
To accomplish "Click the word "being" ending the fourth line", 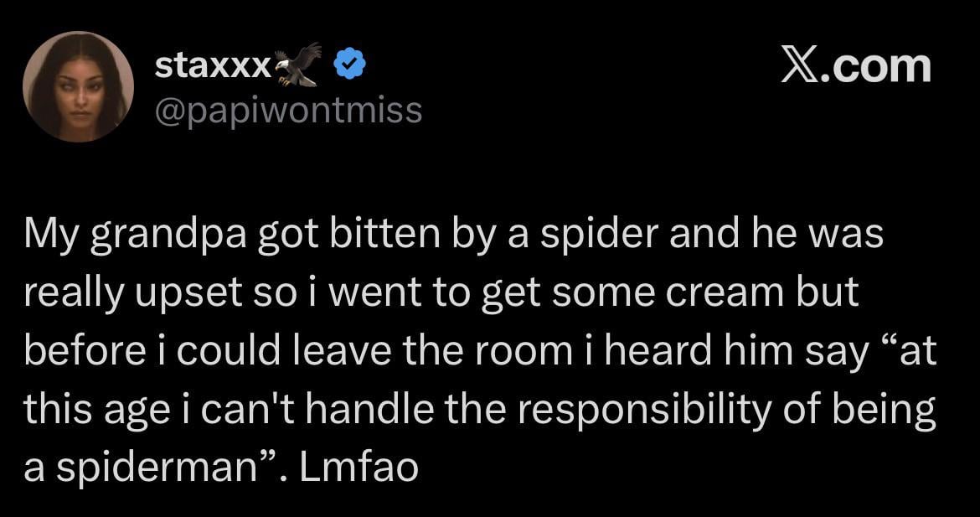I will point(888,408).
